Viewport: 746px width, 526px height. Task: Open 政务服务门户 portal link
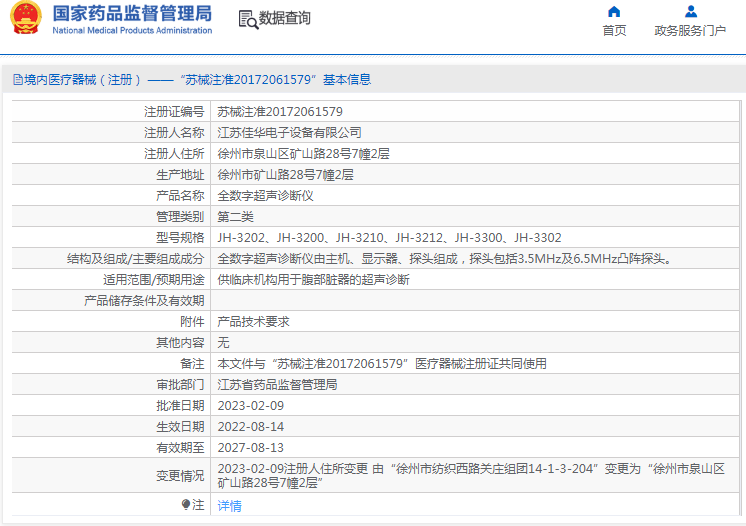click(690, 30)
